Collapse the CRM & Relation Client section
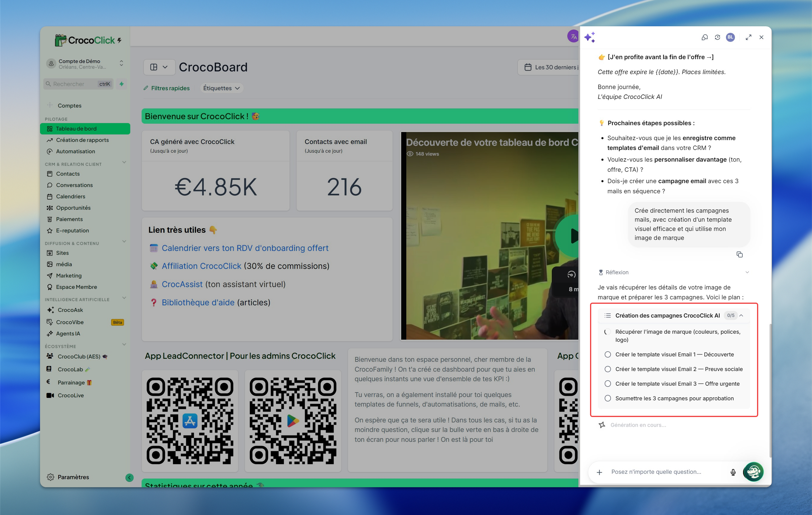The height and width of the screenshot is (515, 812). pos(124,163)
